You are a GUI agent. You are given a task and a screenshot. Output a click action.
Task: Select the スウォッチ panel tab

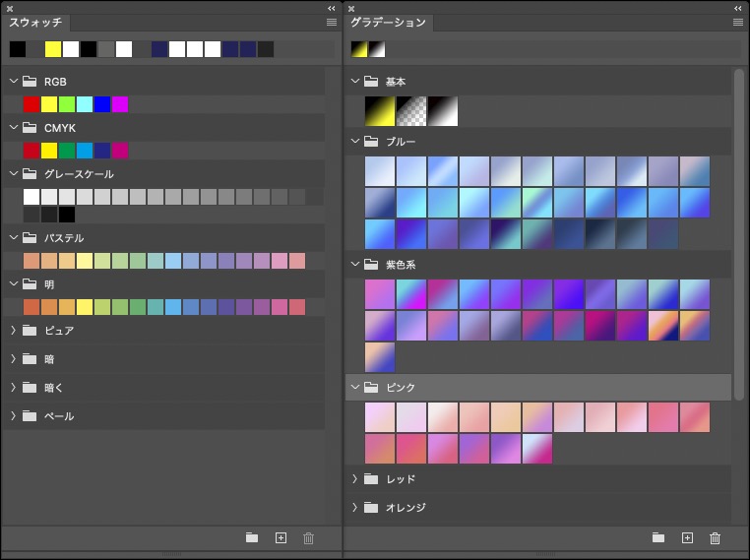(35, 23)
